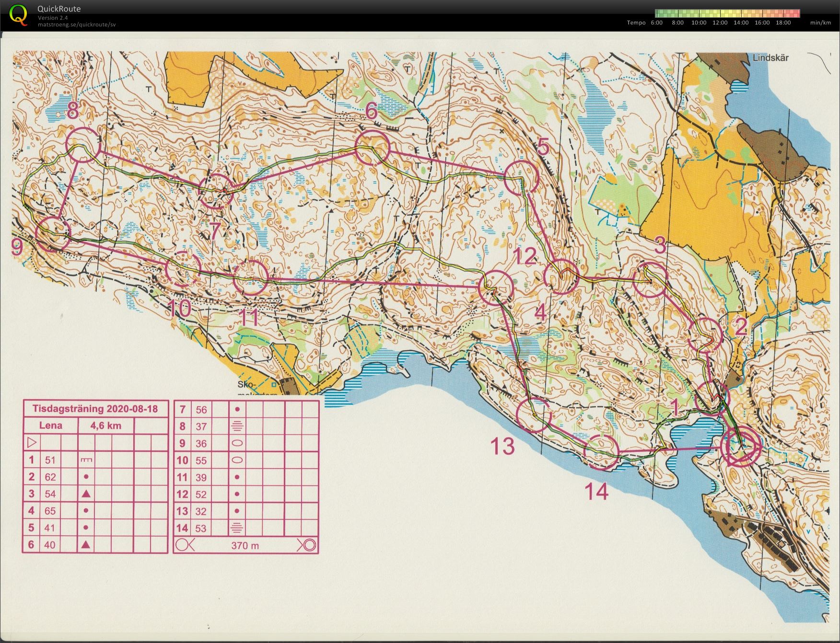
Task: Click the dot symbol in row with code 56
Action: (x=237, y=410)
